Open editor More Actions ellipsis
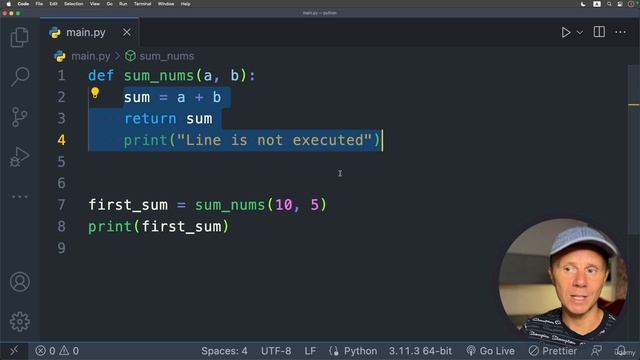The image size is (640, 360). (620, 32)
